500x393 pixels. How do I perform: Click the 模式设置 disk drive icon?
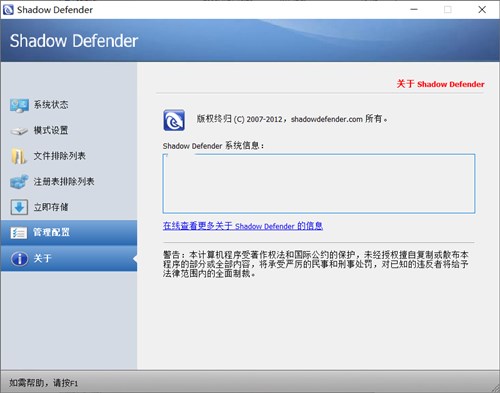[19, 131]
